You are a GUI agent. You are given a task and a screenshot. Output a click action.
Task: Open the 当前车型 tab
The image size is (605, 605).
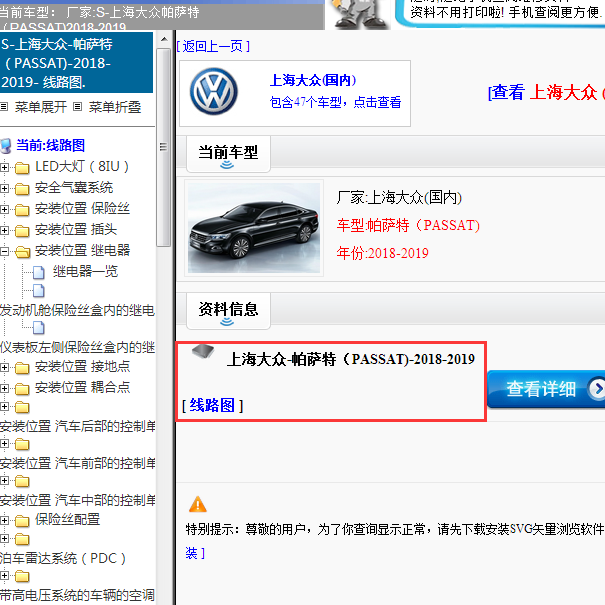click(x=228, y=154)
